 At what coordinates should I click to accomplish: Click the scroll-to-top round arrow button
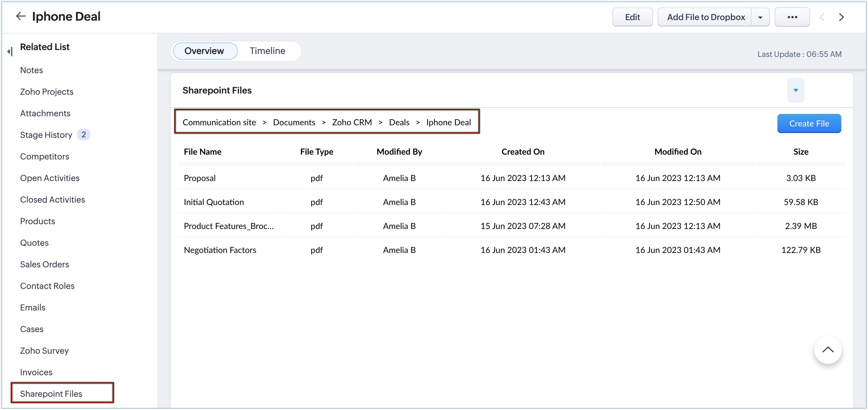pos(828,350)
